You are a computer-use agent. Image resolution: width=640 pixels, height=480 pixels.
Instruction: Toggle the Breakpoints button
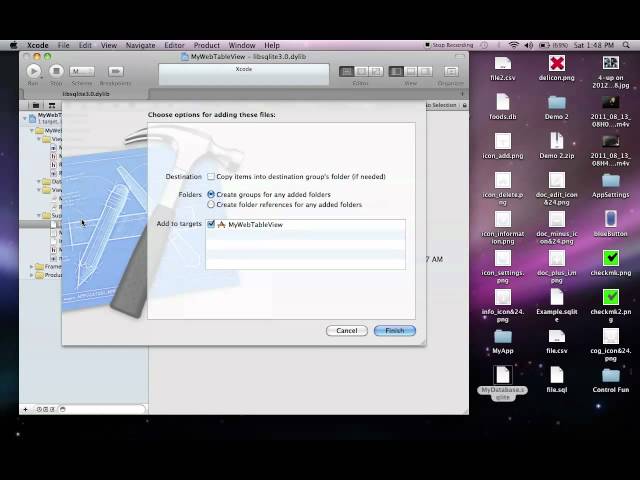116,71
